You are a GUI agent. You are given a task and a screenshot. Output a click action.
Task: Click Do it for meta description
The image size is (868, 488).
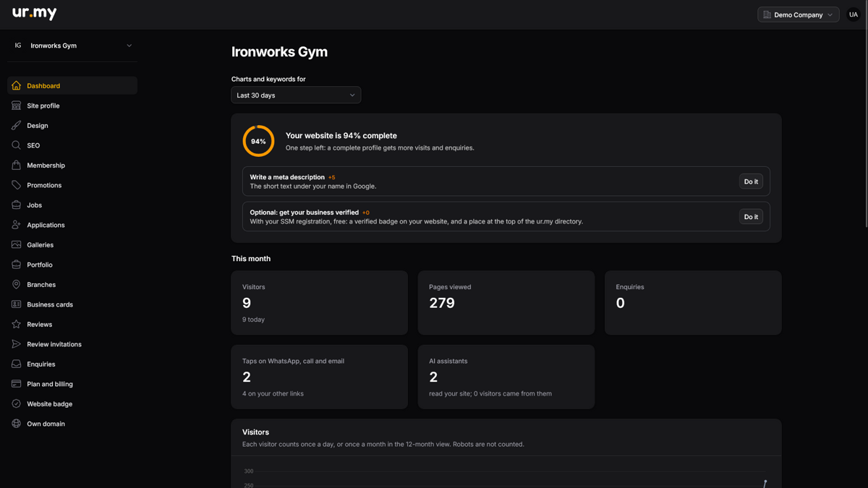[751, 181]
